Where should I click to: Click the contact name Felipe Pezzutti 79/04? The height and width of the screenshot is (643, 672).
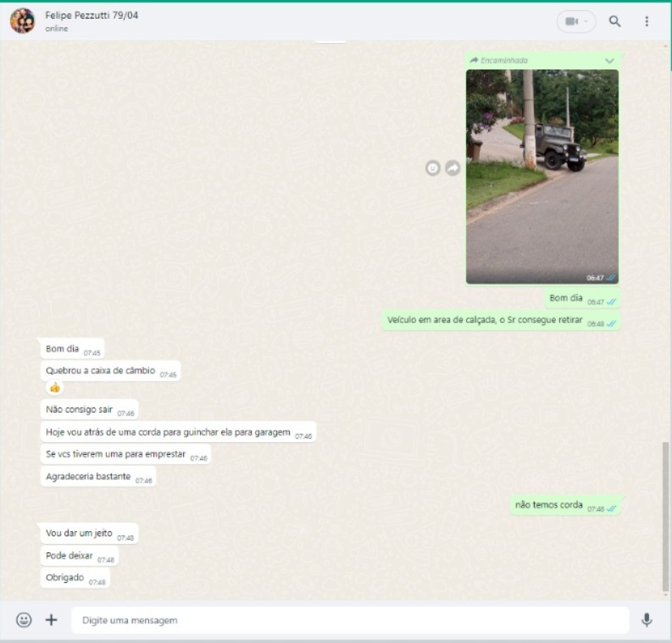click(x=92, y=15)
